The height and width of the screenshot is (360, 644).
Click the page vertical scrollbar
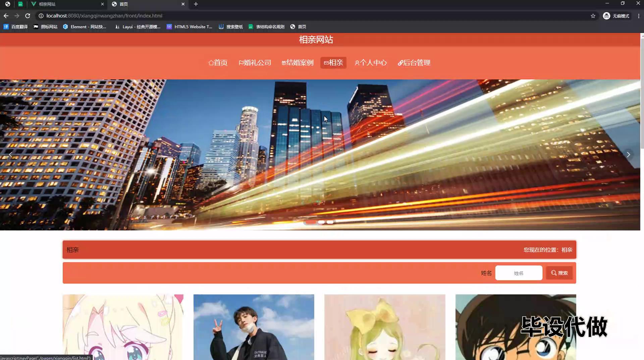[642, 94]
